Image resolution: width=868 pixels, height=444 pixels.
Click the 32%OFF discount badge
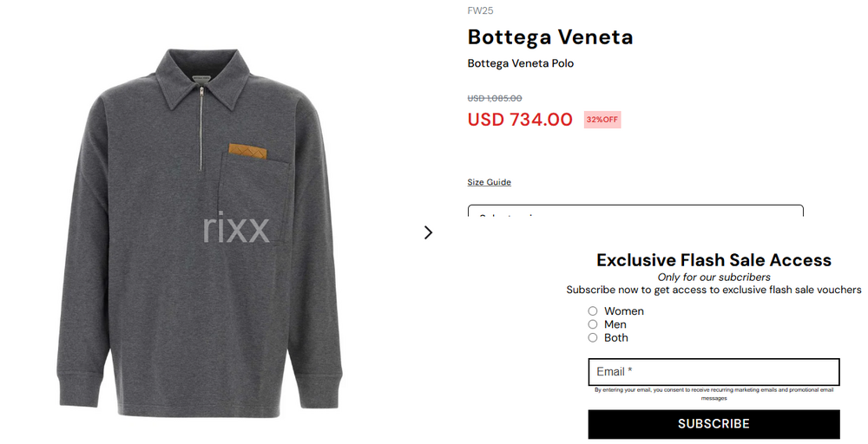point(602,120)
